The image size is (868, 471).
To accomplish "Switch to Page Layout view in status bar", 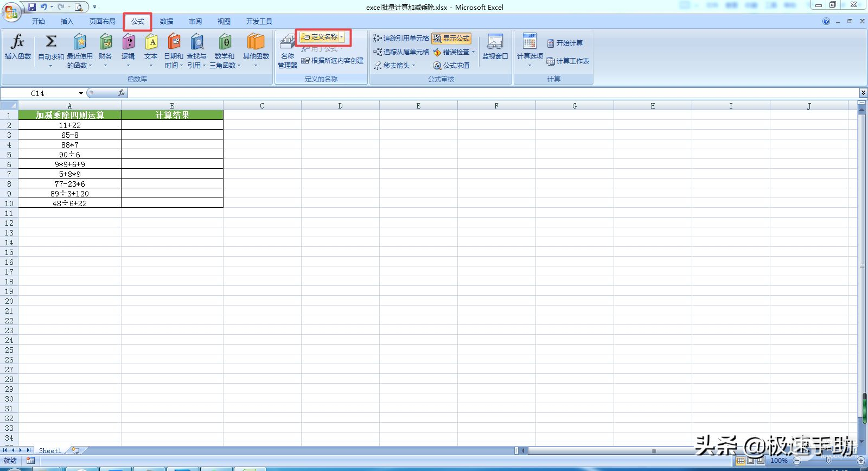I will [x=751, y=461].
